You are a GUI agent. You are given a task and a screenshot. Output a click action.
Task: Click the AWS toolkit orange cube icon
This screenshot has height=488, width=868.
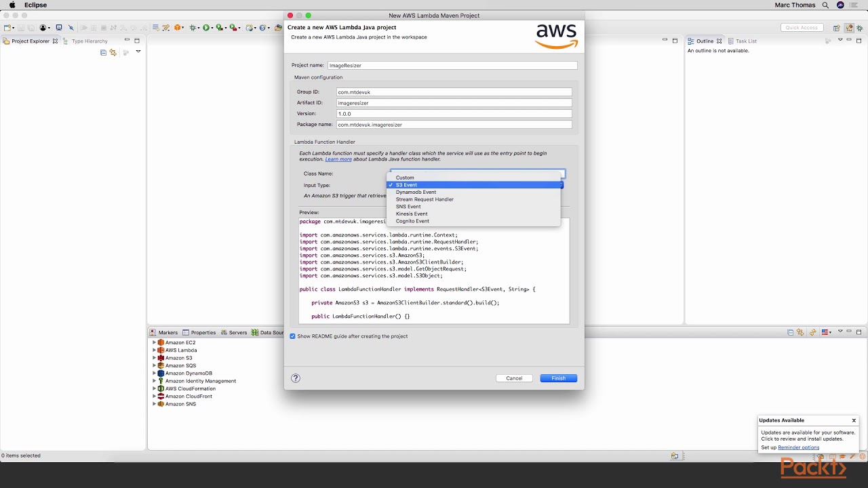[177, 28]
